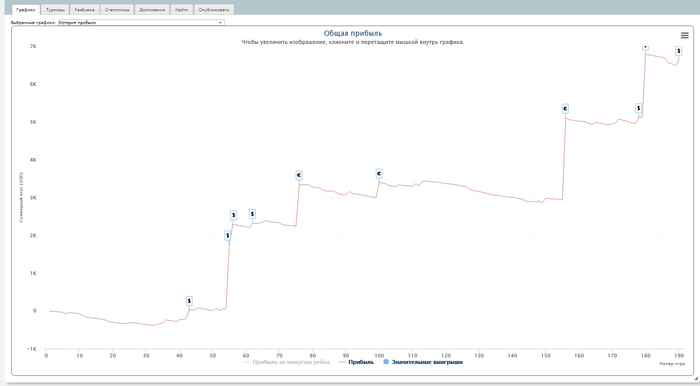Open the 'История прибыли' chart selection dropdown
This screenshot has height=386, width=700.
click(141, 22)
